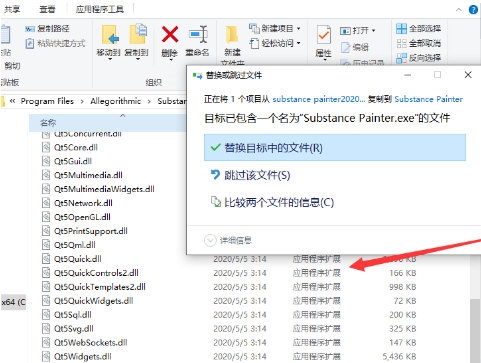Select file Qt5Gui.dll
Screen dimensions: 481x363
(73, 161)
